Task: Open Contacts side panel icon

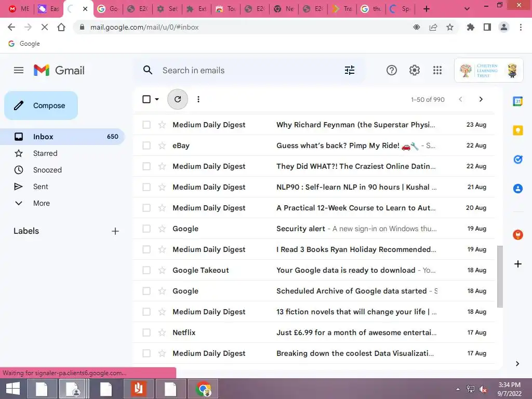Action: (x=518, y=188)
